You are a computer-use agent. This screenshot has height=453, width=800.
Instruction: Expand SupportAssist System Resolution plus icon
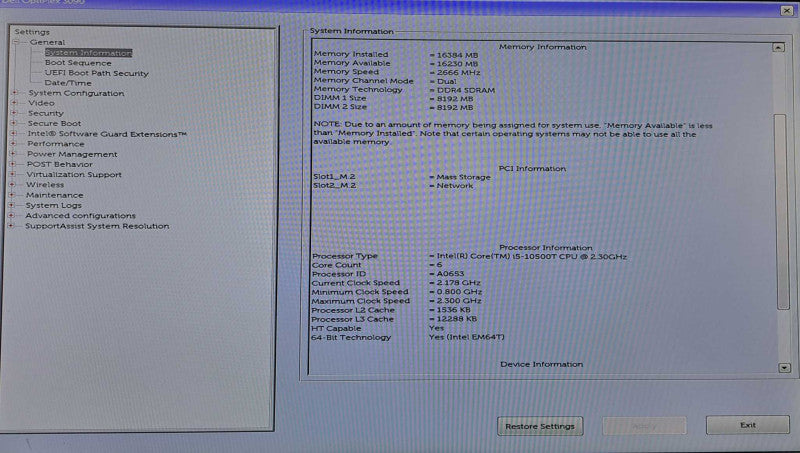12,225
